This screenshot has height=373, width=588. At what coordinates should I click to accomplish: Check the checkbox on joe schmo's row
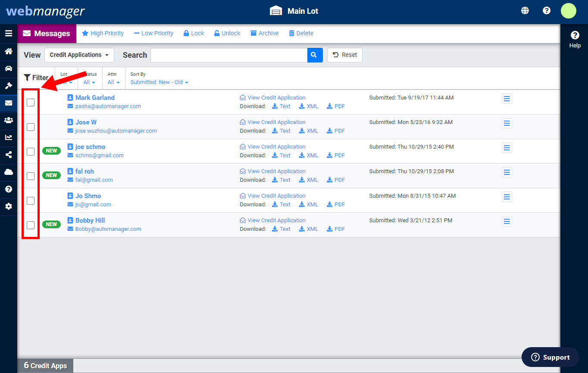tap(30, 151)
